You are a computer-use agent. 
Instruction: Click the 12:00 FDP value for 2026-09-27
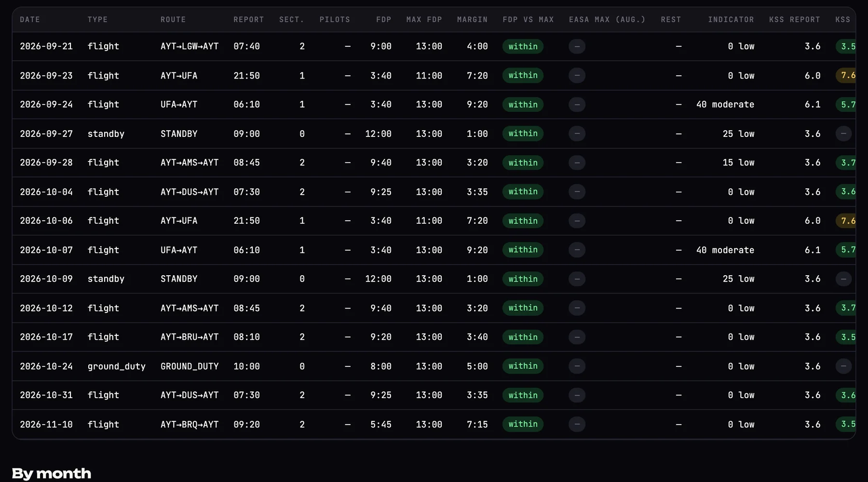point(379,134)
